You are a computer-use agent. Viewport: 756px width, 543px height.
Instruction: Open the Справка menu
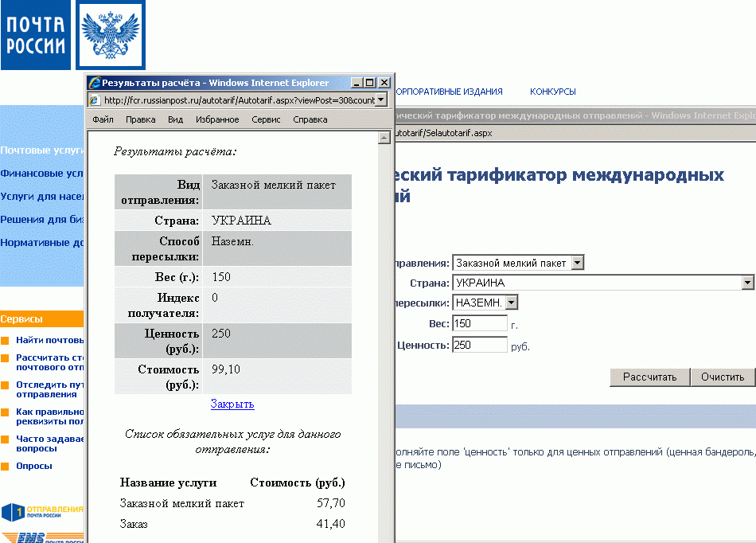(x=310, y=119)
